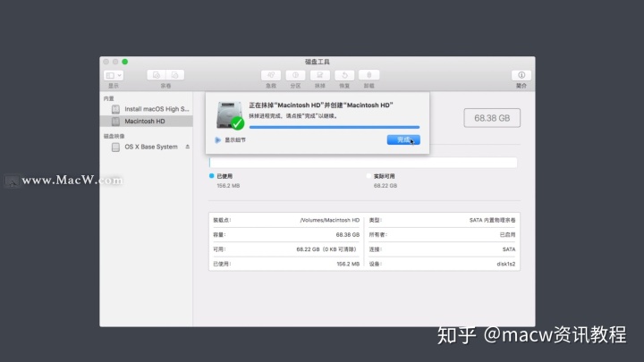Click the disk1s2 device value
Screen dimensions: 644x362
tap(506, 264)
